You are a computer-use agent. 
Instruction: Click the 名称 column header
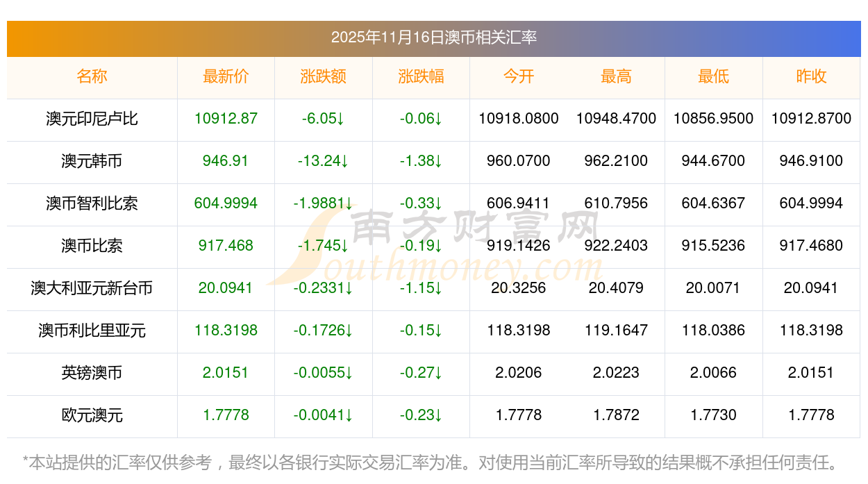pyautogui.click(x=92, y=76)
